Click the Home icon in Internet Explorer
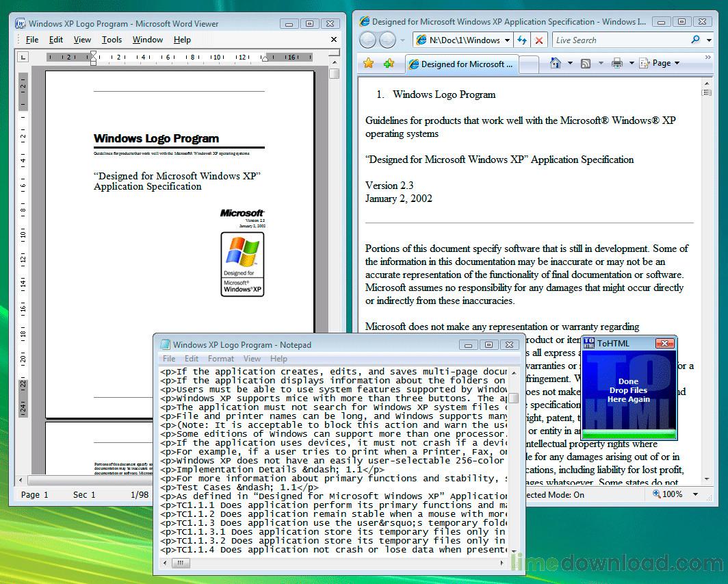The image size is (728, 584). 556,63
